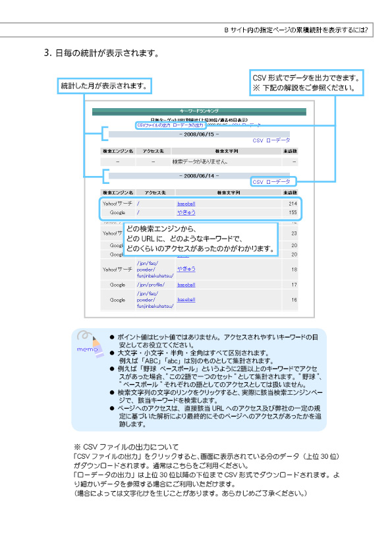392x555 pixels.
Task: Select the 2008/06/15 date heading
Action: coord(199,134)
